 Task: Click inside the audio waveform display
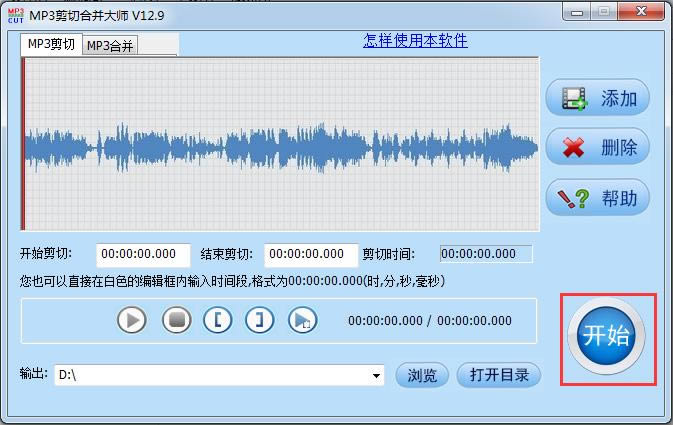tap(280, 144)
